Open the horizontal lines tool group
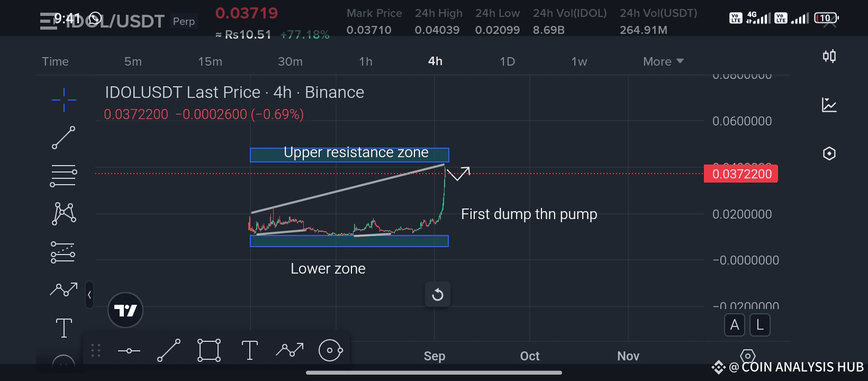Screen dimensions: 868x381 click(64, 176)
